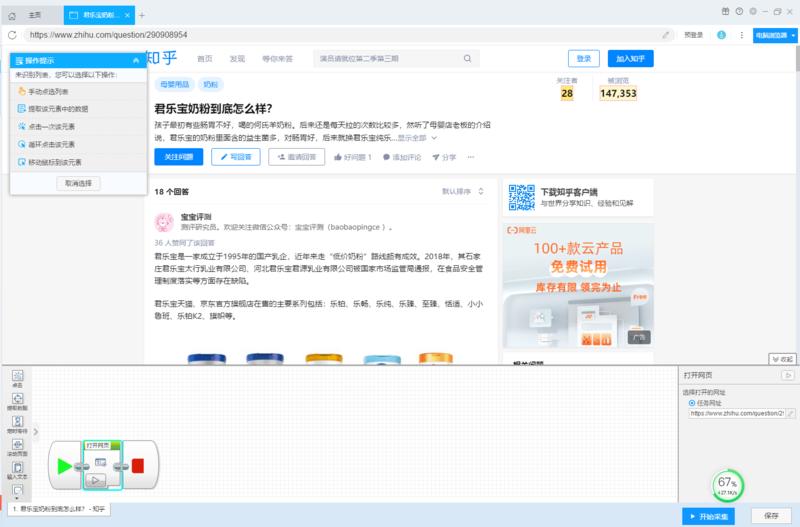Viewport: 800px width, 527px height.
Task: Select the 提取数据 extract data tool icon
Action: coord(17,401)
